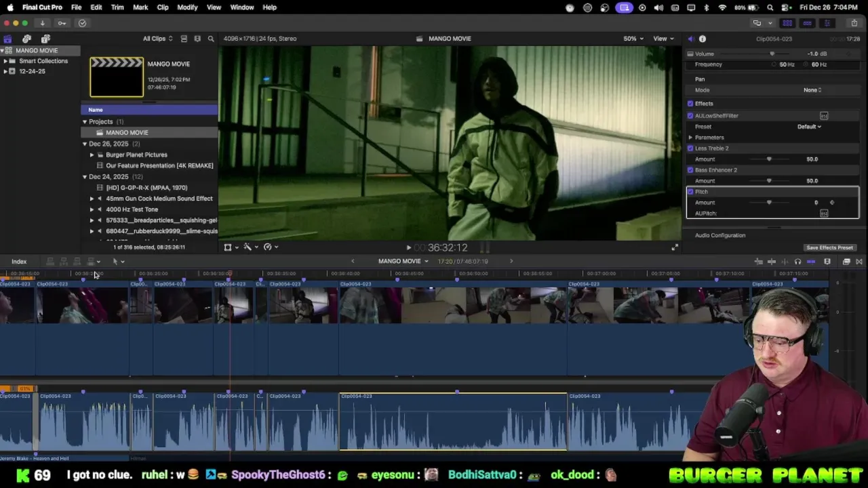Switch to the Info inspector icon
Image resolution: width=868 pixels, height=488 pixels.
pos(703,39)
